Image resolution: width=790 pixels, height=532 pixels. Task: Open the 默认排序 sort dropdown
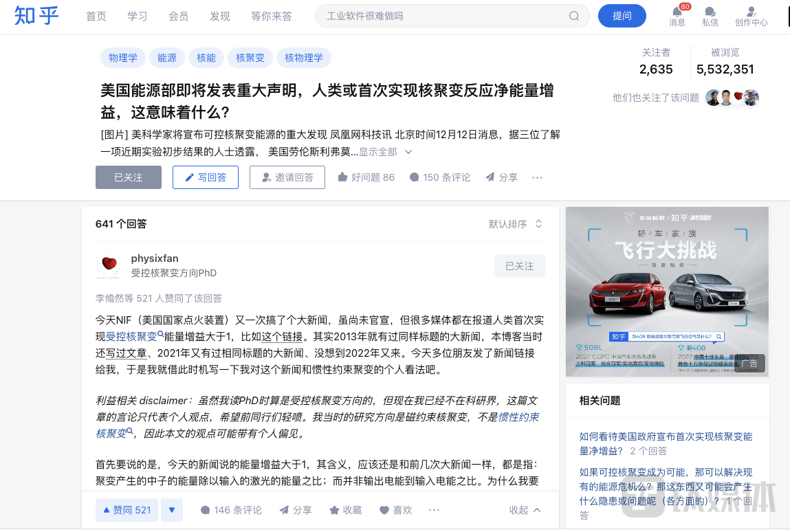click(x=516, y=224)
